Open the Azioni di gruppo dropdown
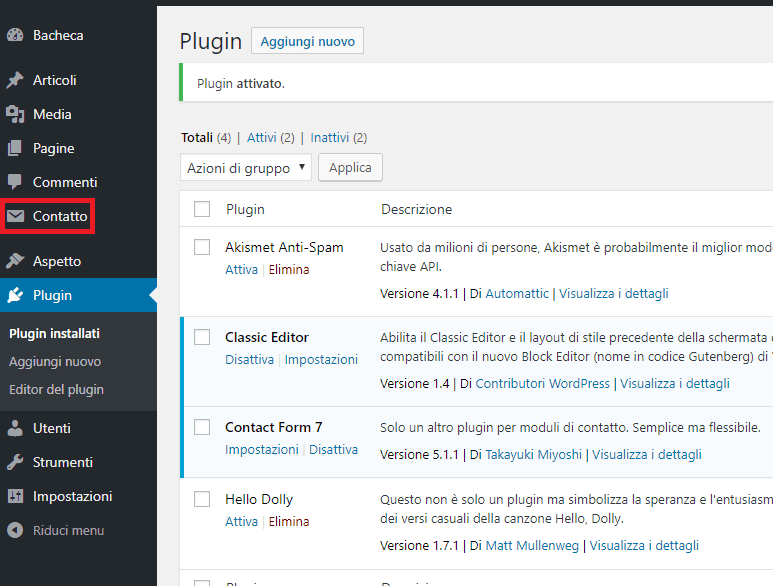 (x=246, y=168)
